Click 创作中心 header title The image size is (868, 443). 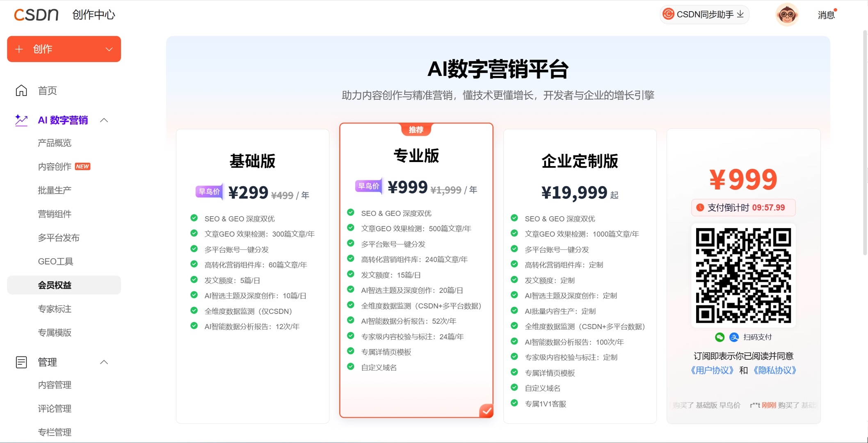[x=94, y=15]
